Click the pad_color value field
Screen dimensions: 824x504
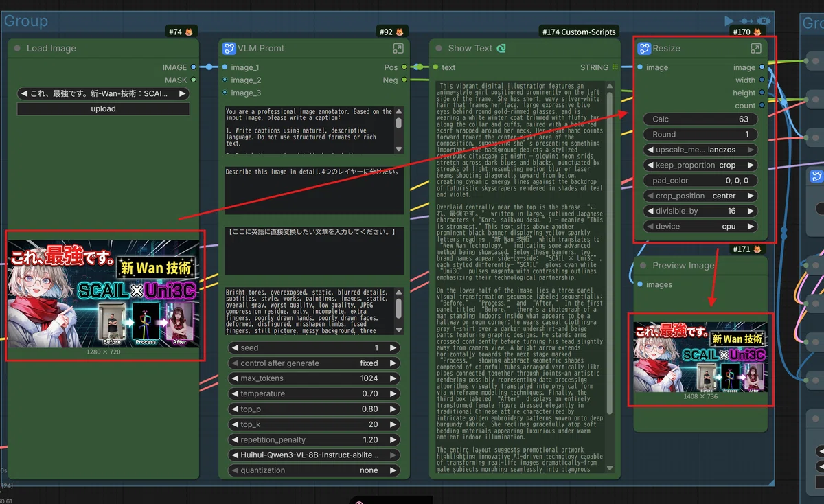700,181
